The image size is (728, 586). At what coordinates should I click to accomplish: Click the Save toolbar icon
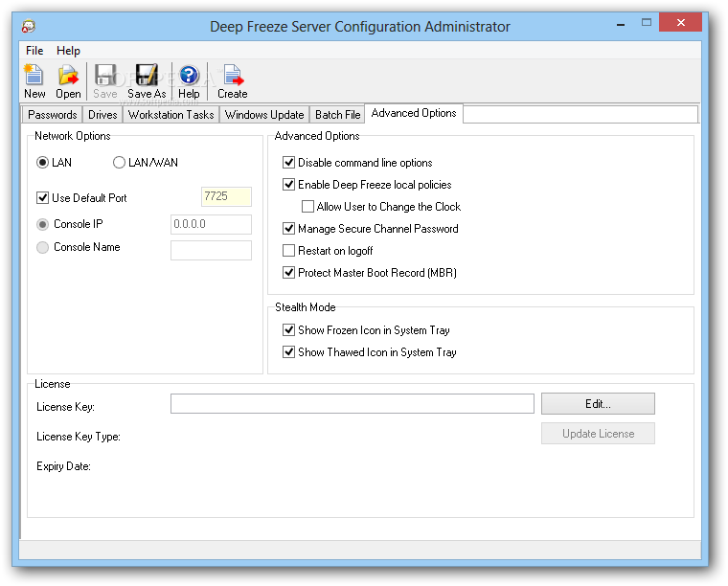(105, 81)
